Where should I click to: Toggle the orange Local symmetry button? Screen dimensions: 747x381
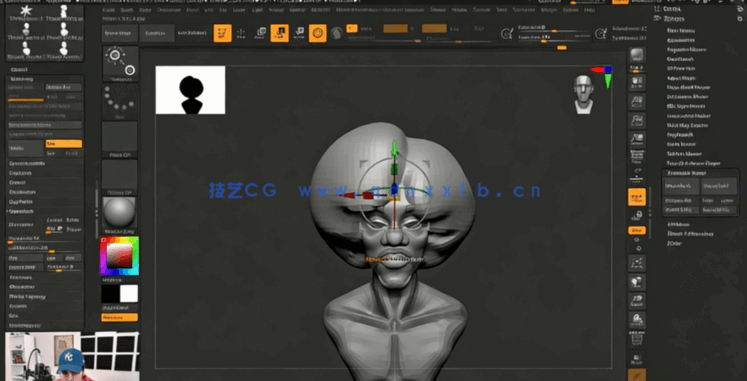click(637, 197)
